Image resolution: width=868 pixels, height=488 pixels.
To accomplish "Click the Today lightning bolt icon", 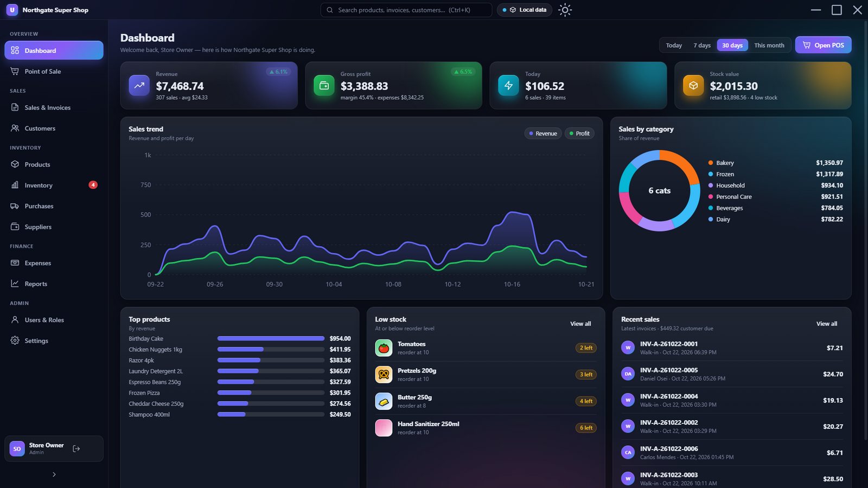I will (x=508, y=85).
